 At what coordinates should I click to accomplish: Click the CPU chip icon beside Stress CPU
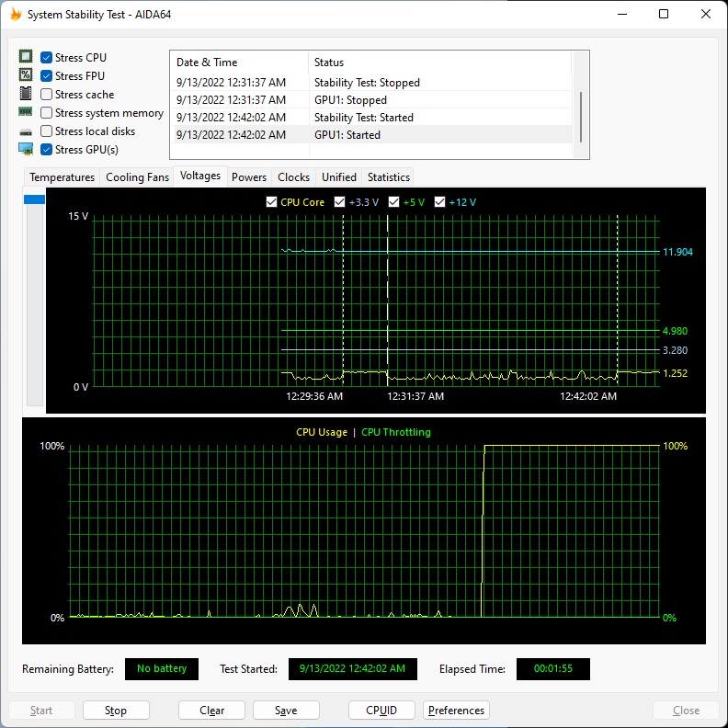point(26,57)
